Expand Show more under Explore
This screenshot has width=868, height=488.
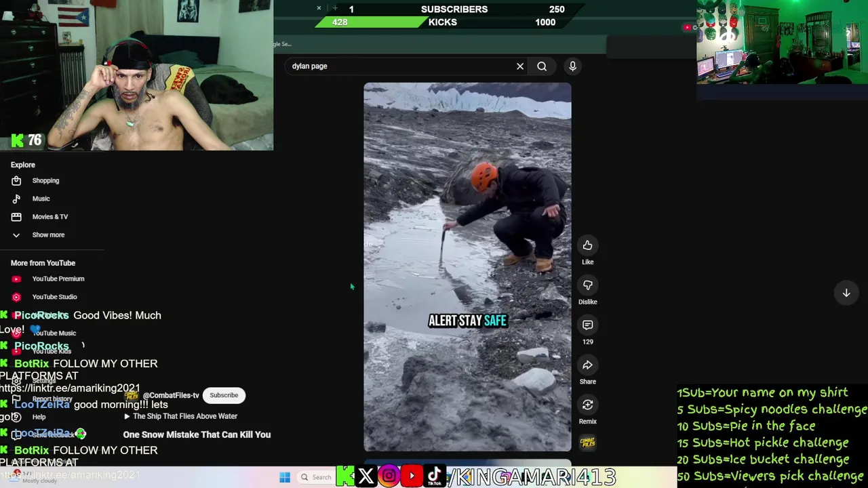[48, 235]
